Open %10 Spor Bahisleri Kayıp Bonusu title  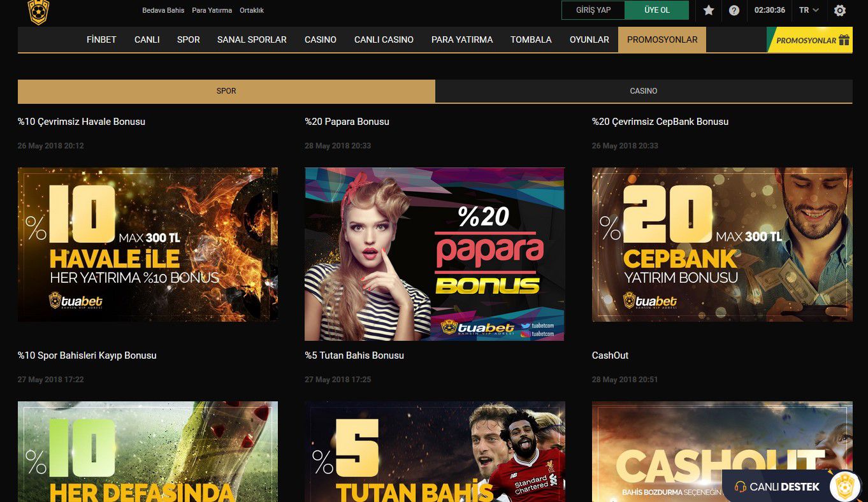point(87,355)
